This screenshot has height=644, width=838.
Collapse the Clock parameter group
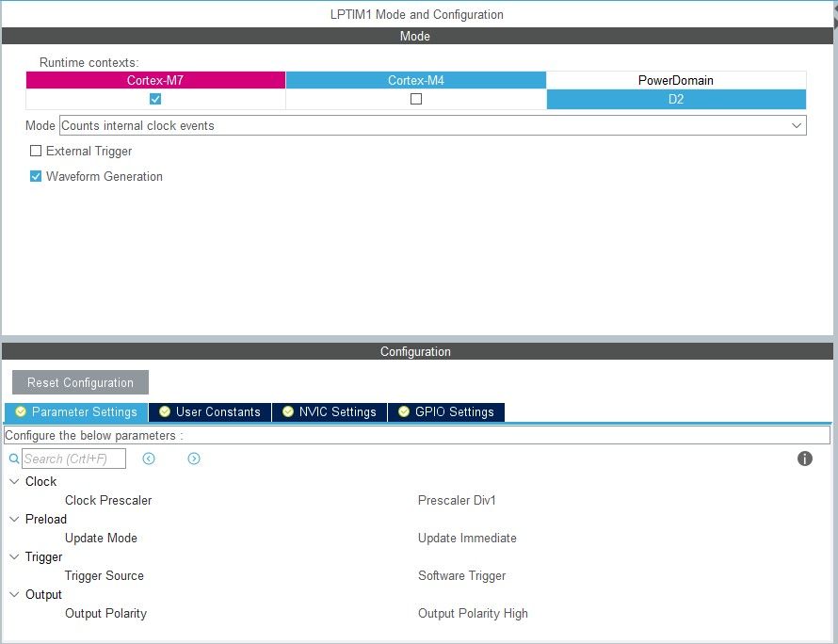(14, 481)
